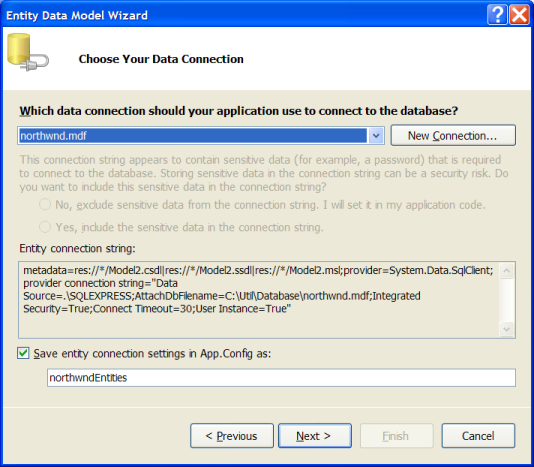Cancel the wizard

coord(478,436)
